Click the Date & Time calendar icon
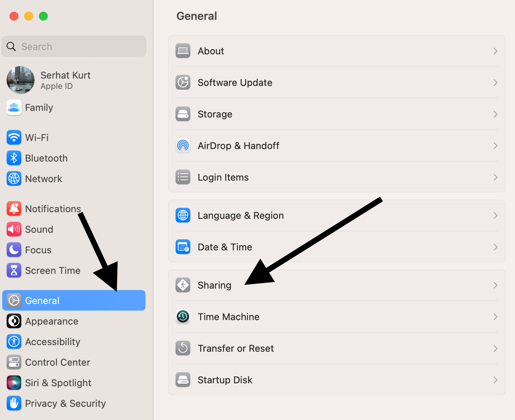The height and width of the screenshot is (420, 515). click(183, 247)
